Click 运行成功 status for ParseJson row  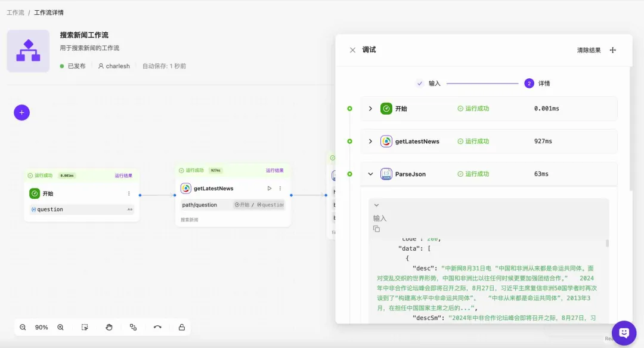click(x=473, y=174)
